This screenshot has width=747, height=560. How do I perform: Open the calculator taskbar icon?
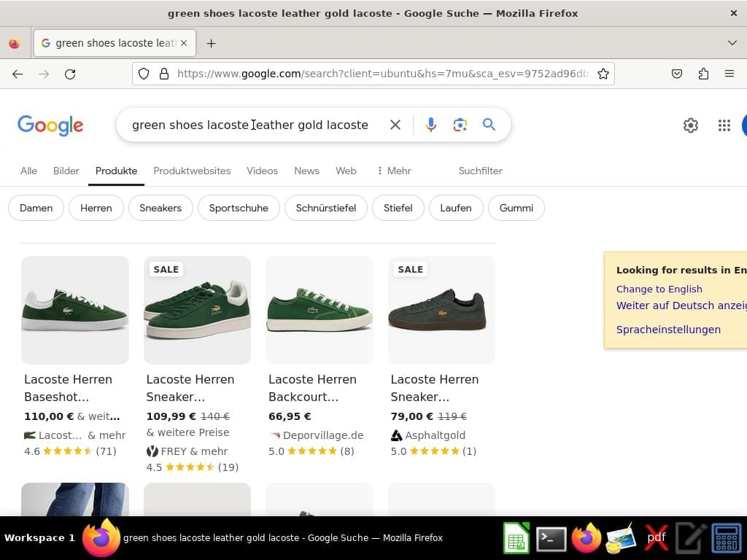coord(726,539)
